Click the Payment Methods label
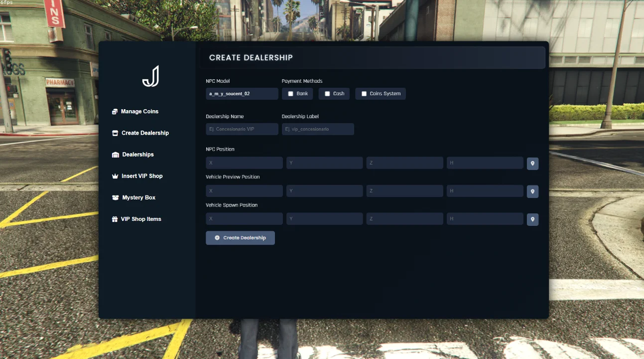Screen dimensions: 644x359 point(302,81)
